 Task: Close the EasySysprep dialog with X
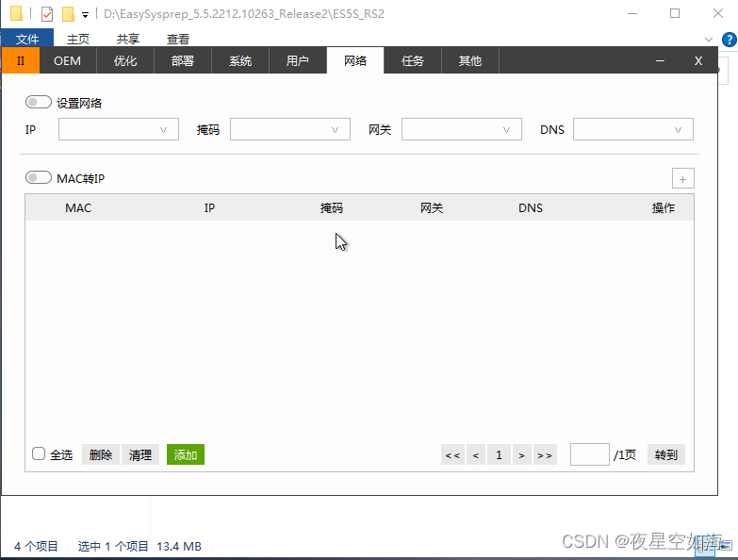coord(698,60)
